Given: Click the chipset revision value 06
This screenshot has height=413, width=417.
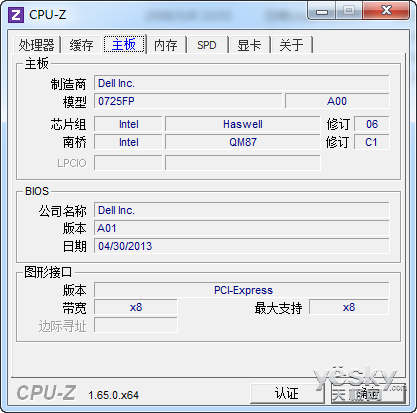Looking at the screenshot, I should pos(372,124).
